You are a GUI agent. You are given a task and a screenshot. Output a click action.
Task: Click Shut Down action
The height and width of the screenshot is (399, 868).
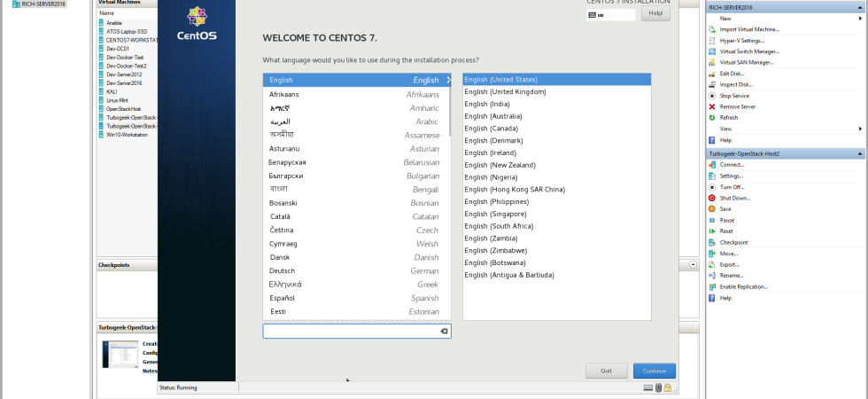(x=734, y=198)
